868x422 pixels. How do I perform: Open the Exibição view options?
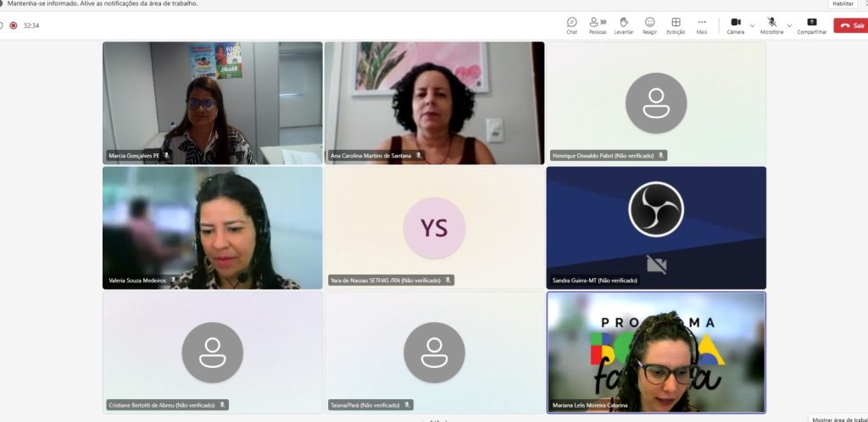click(676, 25)
